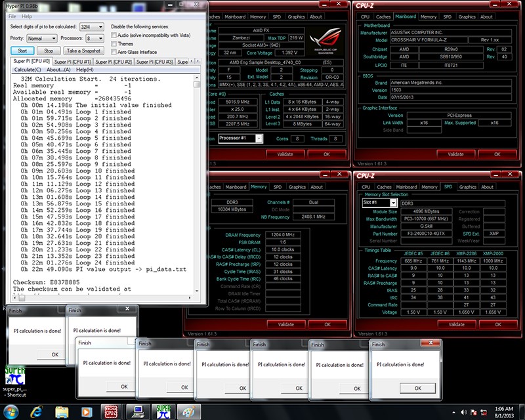Open the pi digits dropdown showing 32M
The width and height of the screenshot is (525, 420).
91,27
